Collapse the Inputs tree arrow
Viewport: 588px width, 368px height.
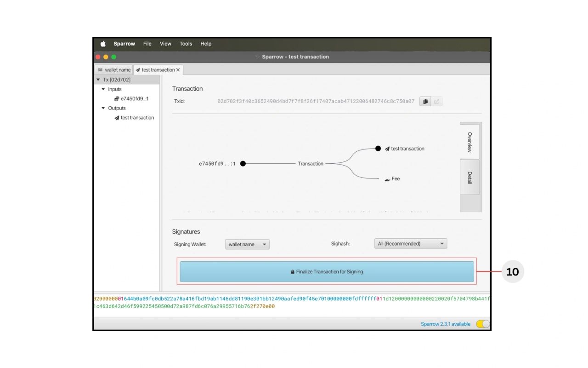[103, 89]
